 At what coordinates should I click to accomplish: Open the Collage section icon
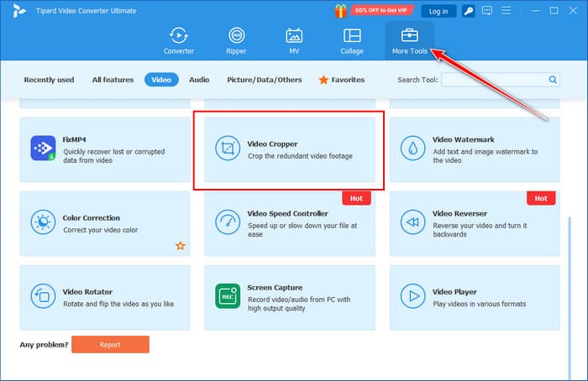pyautogui.click(x=352, y=37)
